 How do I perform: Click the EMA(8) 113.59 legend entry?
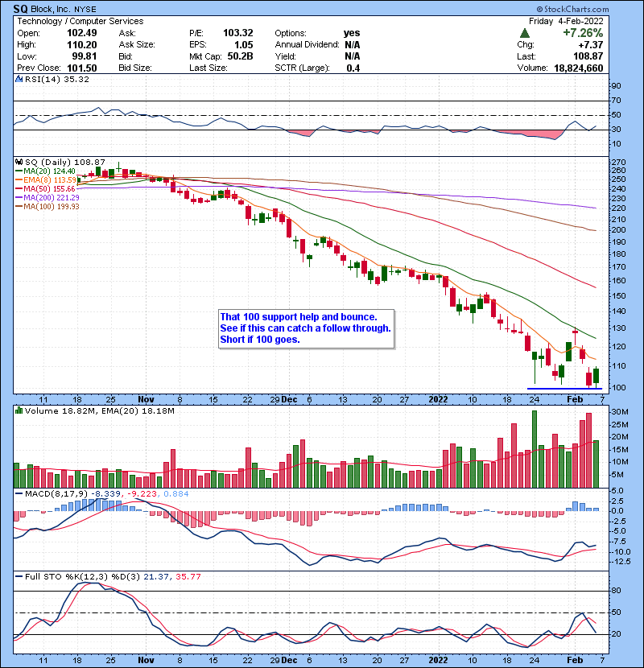coord(46,180)
